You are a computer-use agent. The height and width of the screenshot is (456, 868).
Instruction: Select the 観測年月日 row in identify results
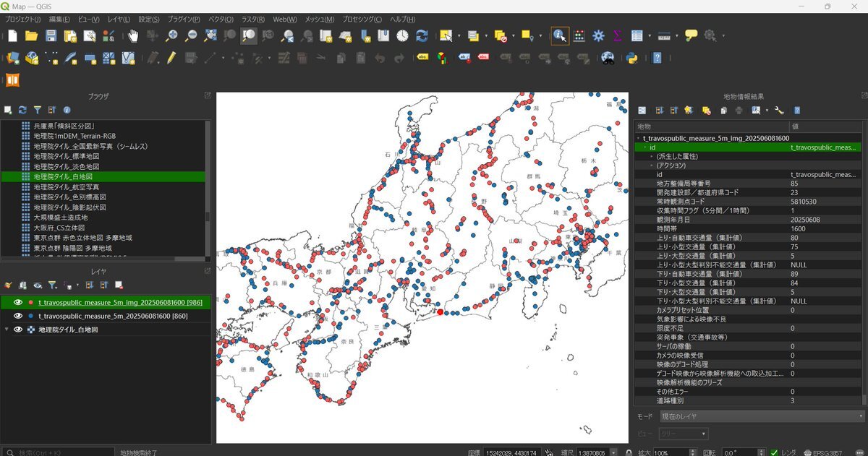coord(748,219)
